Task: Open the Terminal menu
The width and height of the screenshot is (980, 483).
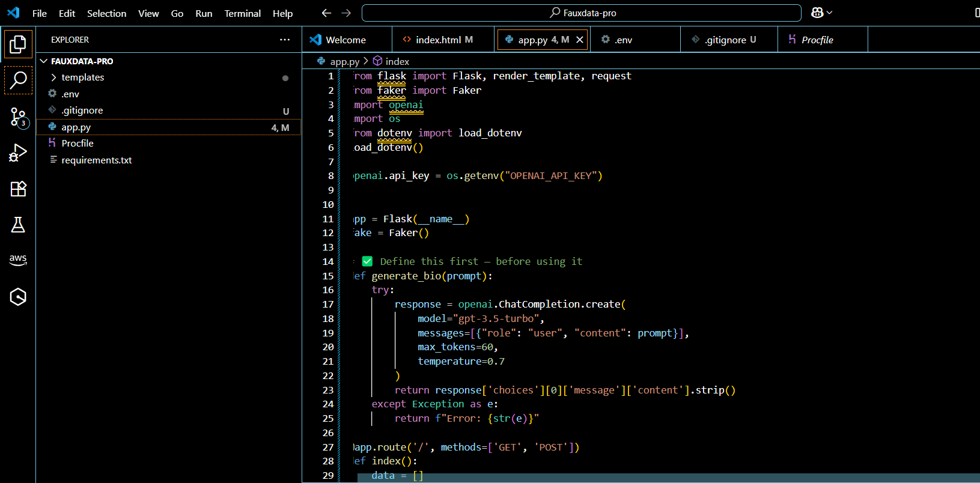Action: 242,13
